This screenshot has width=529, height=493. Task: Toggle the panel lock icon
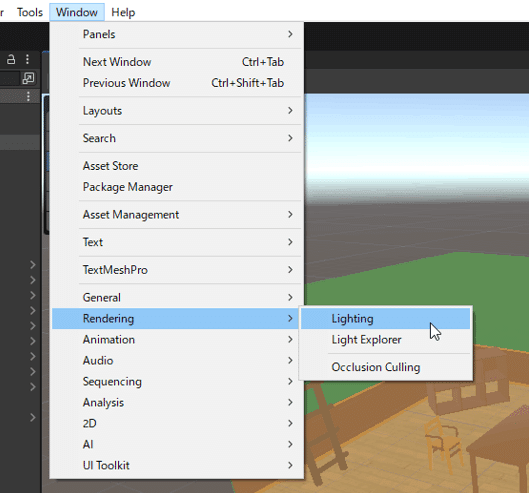tap(11, 59)
